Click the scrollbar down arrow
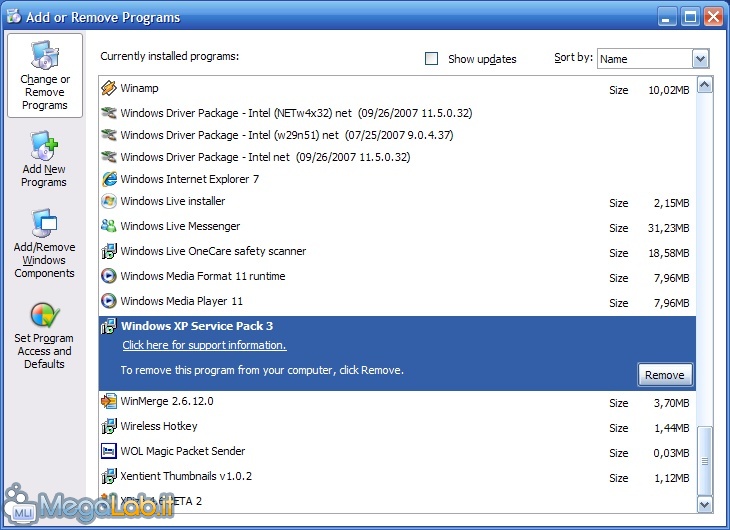 [704, 504]
